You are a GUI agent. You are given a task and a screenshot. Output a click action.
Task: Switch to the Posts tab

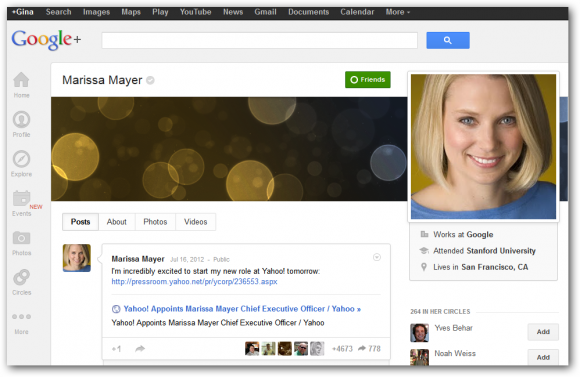(x=80, y=222)
